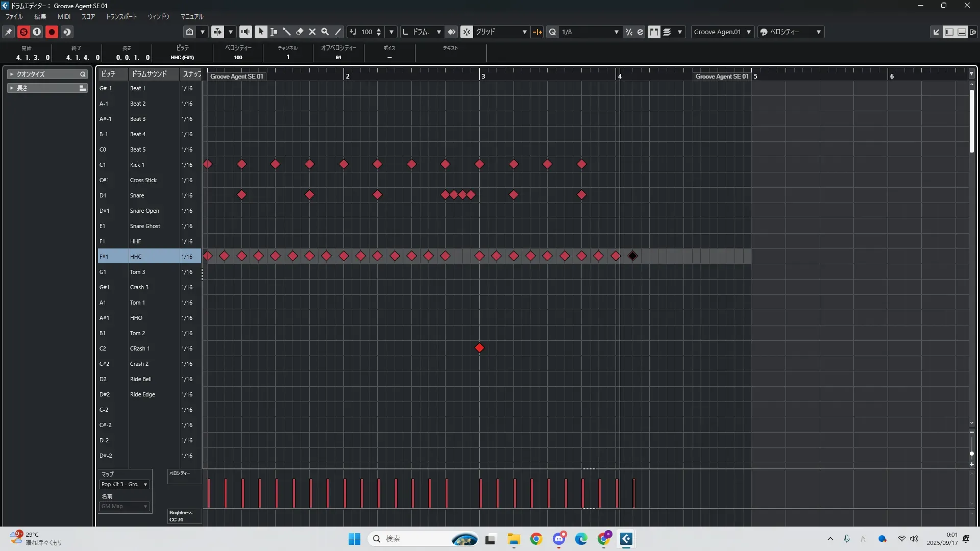Toggle Acoustic Feedback speaker button
Screen dimensions: 980x551
tap(246, 32)
